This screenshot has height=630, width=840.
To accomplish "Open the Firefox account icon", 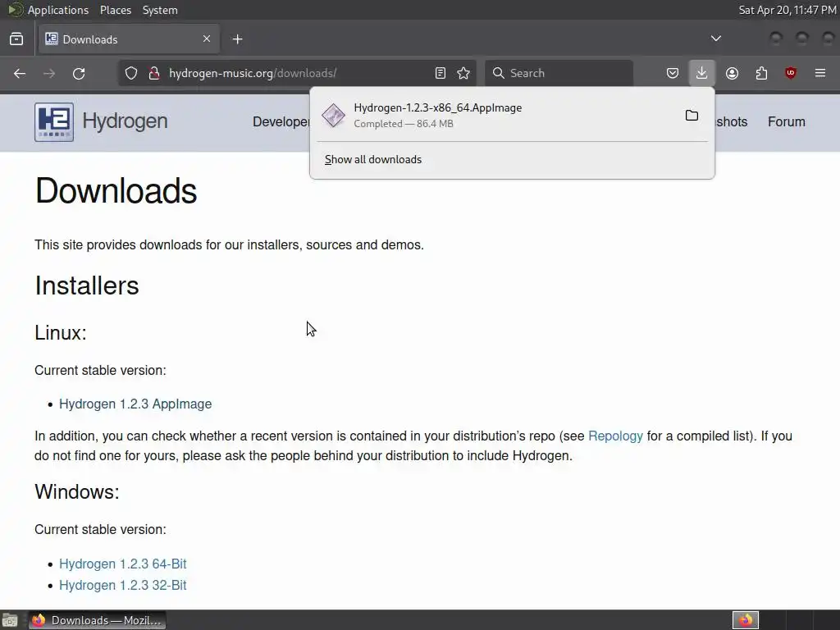I will coord(732,73).
